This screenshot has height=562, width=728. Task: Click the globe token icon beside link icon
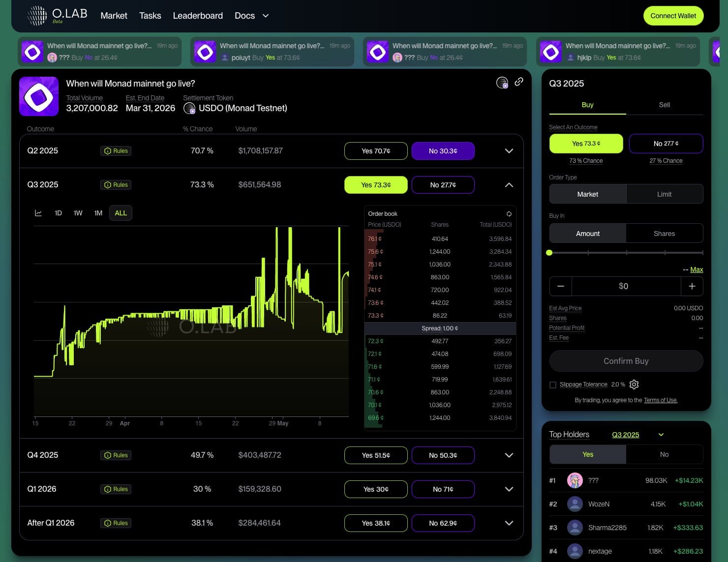coord(502,83)
